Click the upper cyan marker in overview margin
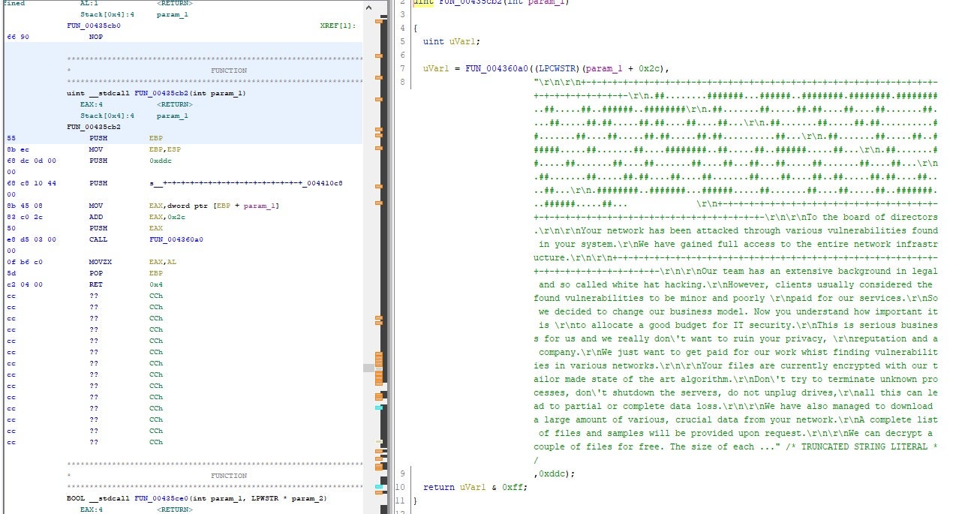The height and width of the screenshot is (514, 980). coord(379,407)
